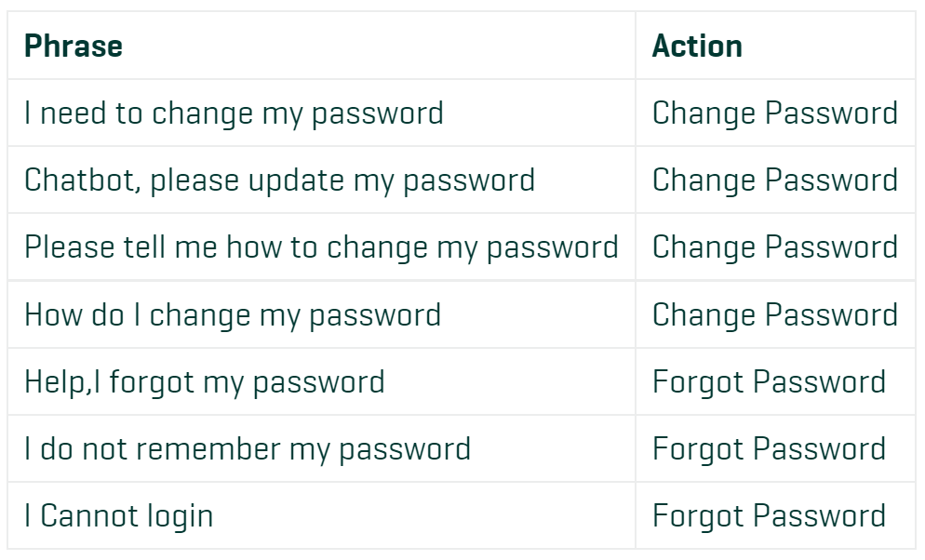Select the 'Help,I forgot my password' phrase
This screenshot has height=560, width=925.
204,382
